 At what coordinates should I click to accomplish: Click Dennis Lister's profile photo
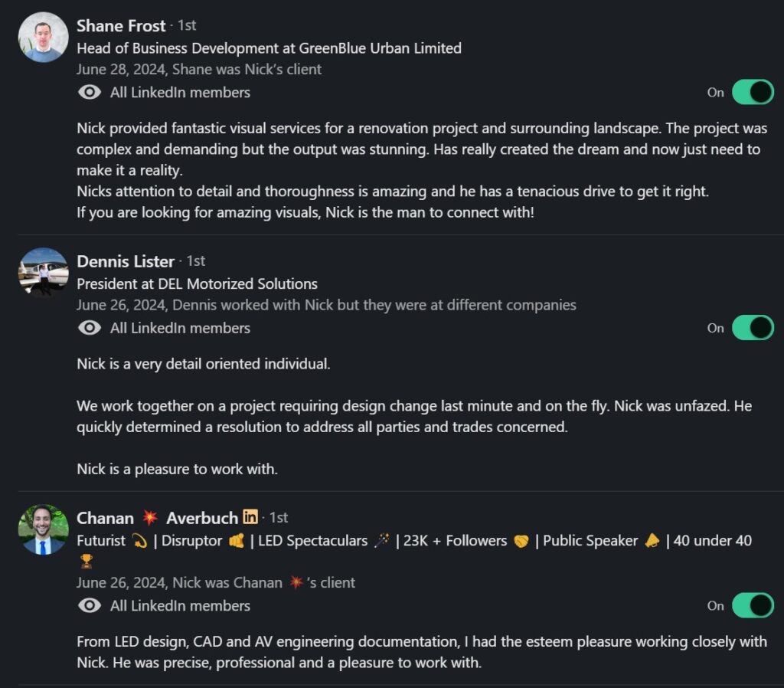coord(43,272)
